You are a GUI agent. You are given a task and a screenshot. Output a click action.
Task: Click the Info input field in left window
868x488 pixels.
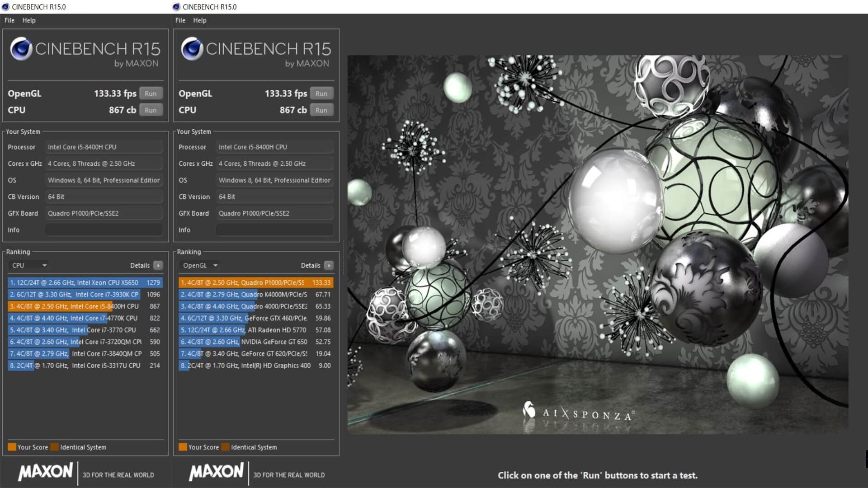point(104,230)
